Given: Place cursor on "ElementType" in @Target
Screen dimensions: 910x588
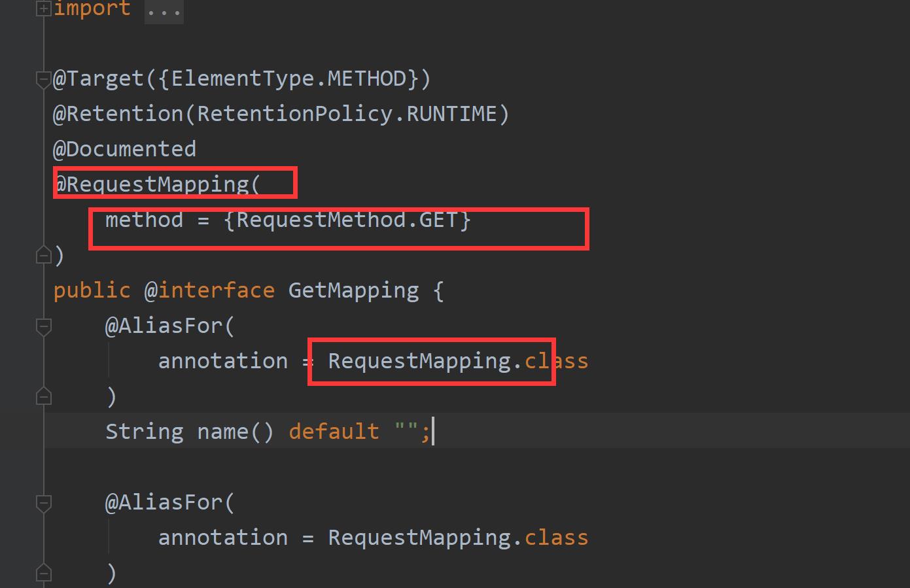Looking at the screenshot, I should coord(243,78).
